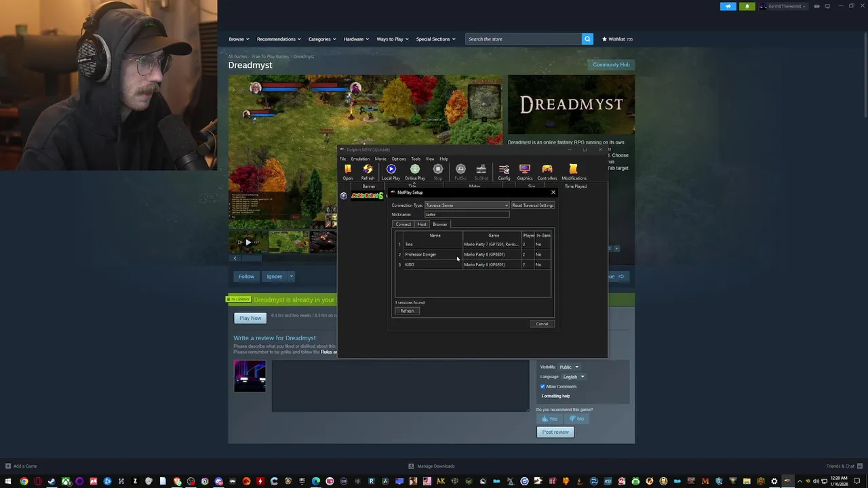Image resolution: width=868 pixels, height=488 pixels.
Task: Click the Search the store field
Action: (x=524, y=39)
